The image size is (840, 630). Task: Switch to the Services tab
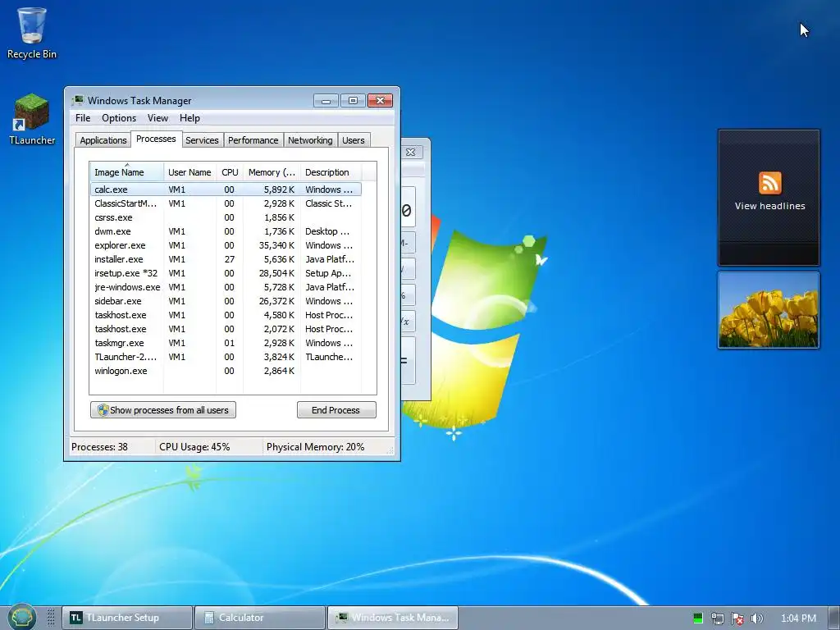click(x=202, y=139)
